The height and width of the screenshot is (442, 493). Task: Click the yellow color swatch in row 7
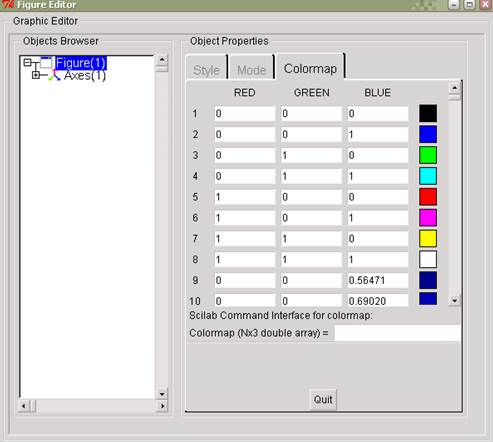(428, 238)
